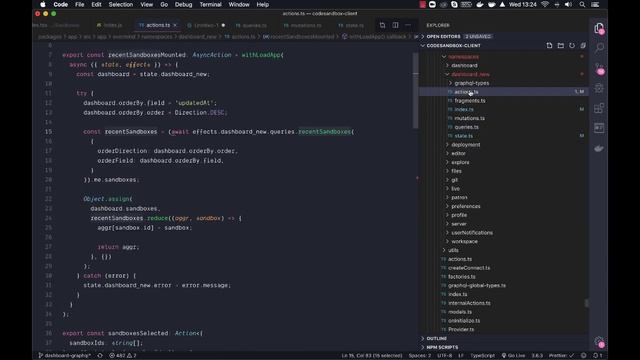Open fragments.ts in the Explorer
The width and height of the screenshot is (640, 360).
(470, 100)
